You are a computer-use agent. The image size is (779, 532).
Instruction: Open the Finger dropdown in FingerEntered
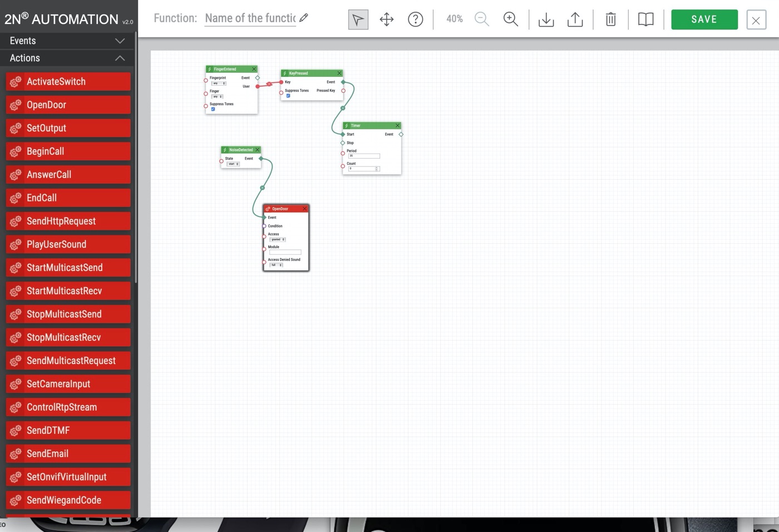(x=216, y=96)
